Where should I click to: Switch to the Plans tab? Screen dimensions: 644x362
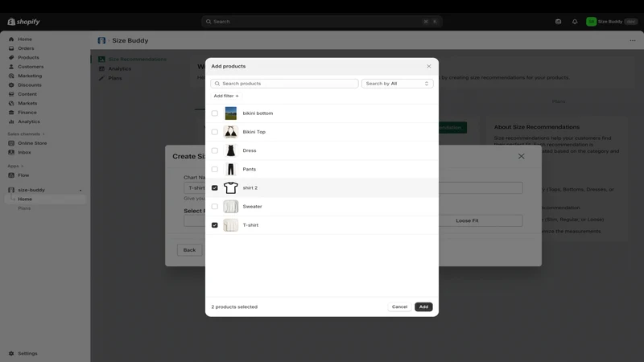coord(559,101)
